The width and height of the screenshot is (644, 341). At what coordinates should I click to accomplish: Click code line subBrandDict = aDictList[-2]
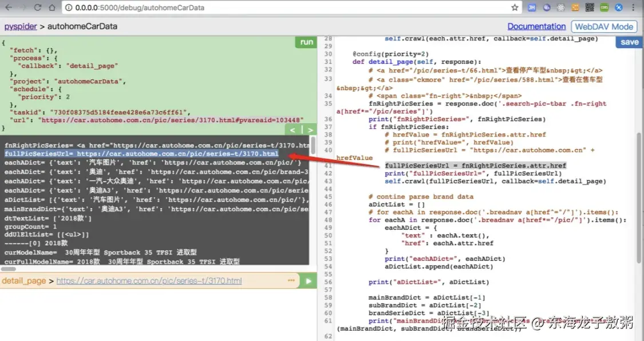[x=425, y=305]
